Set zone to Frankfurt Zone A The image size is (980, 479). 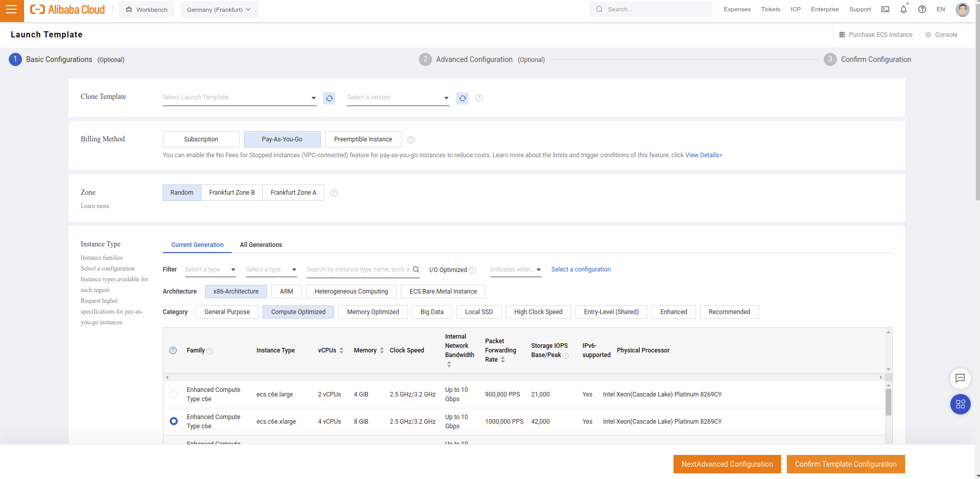(293, 193)
